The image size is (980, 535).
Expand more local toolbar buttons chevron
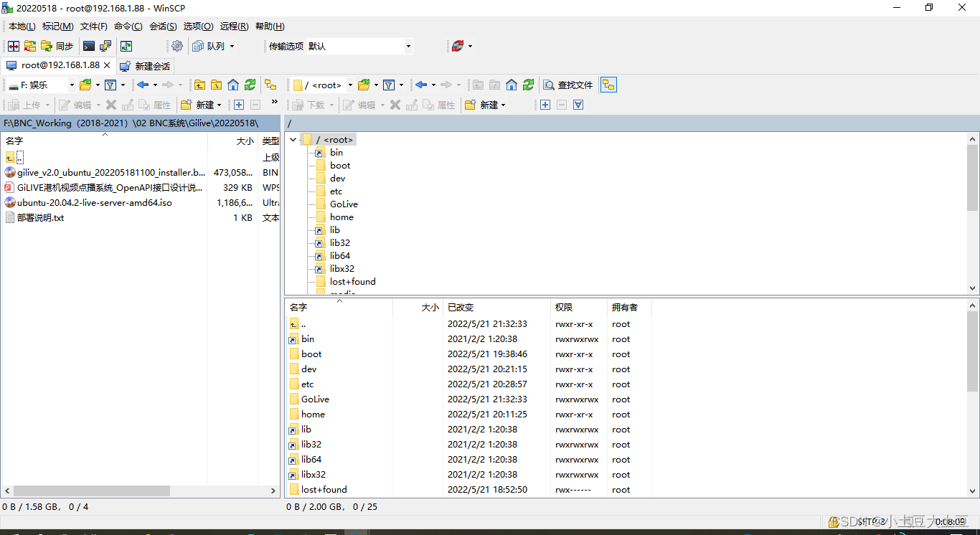[x=274, y=102]
